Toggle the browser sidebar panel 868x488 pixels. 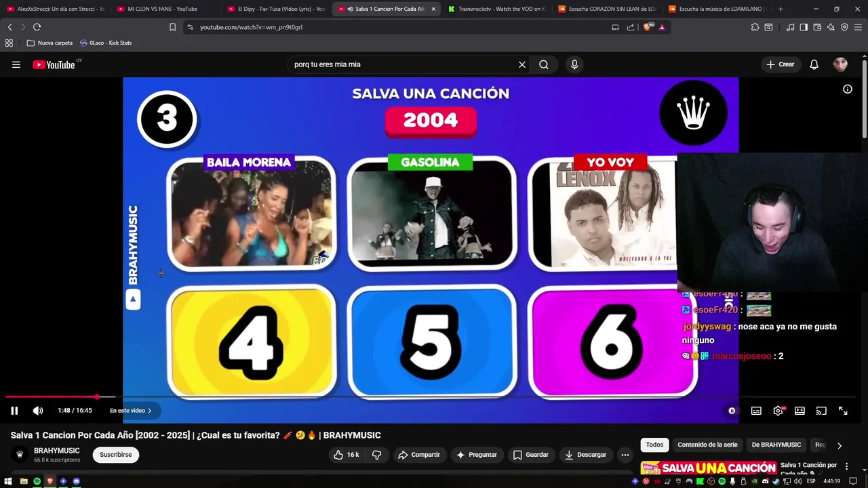coord(804,27)
